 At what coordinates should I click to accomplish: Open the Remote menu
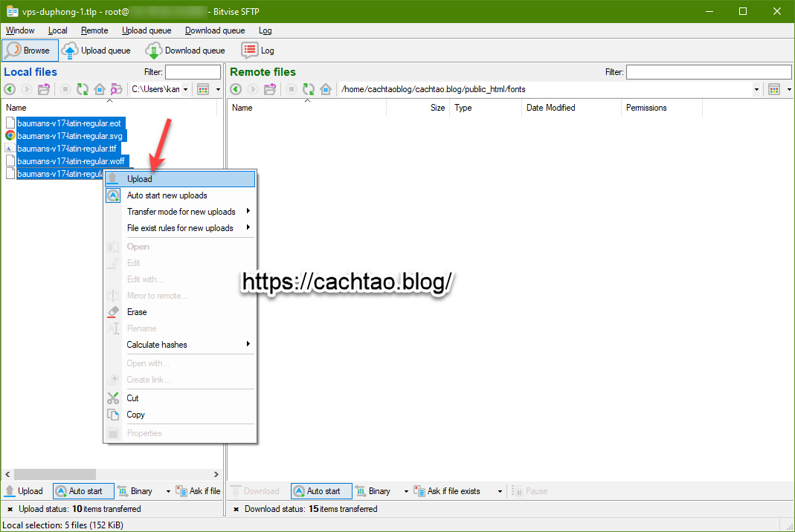(x=94, y=30)
